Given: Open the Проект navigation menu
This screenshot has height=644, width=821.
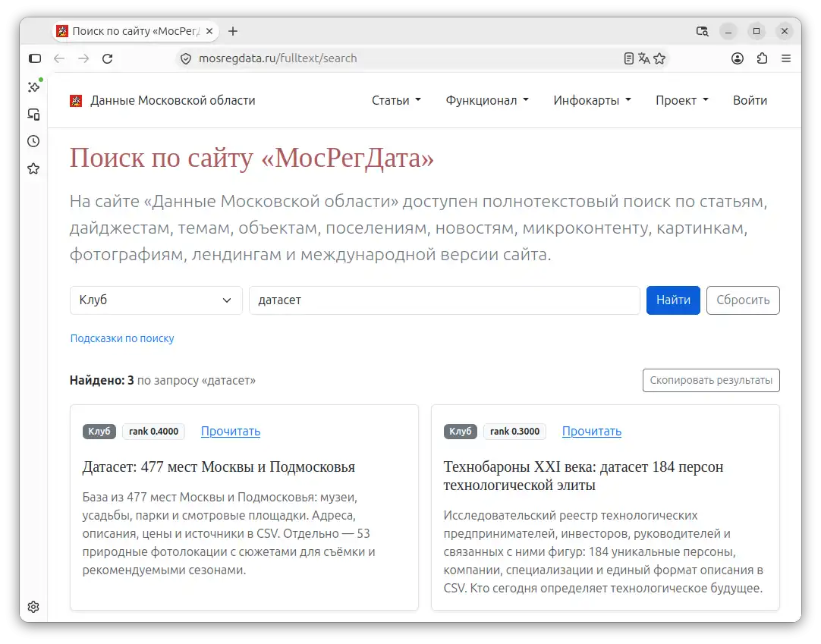Looking at the screenshot, I should (681, 101).
